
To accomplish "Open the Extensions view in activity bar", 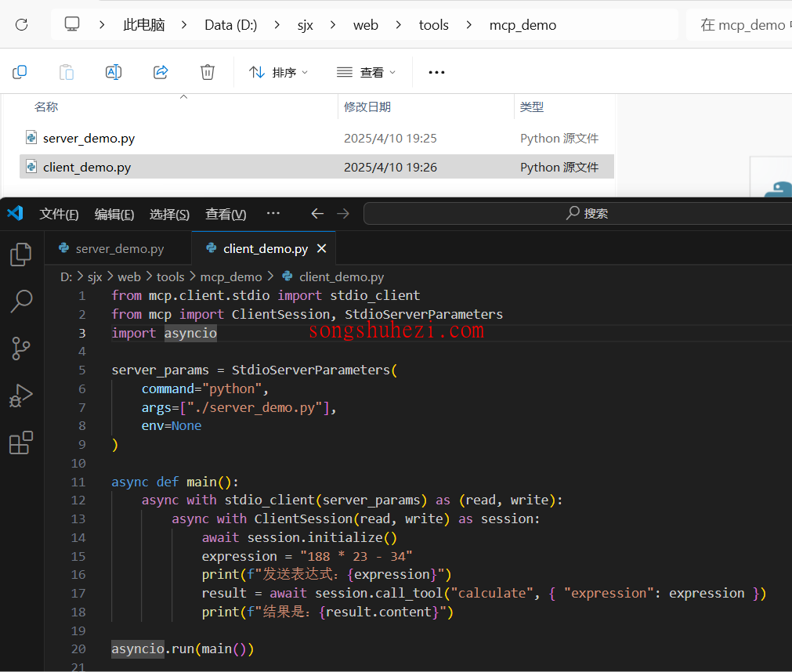I will point(20,443).
